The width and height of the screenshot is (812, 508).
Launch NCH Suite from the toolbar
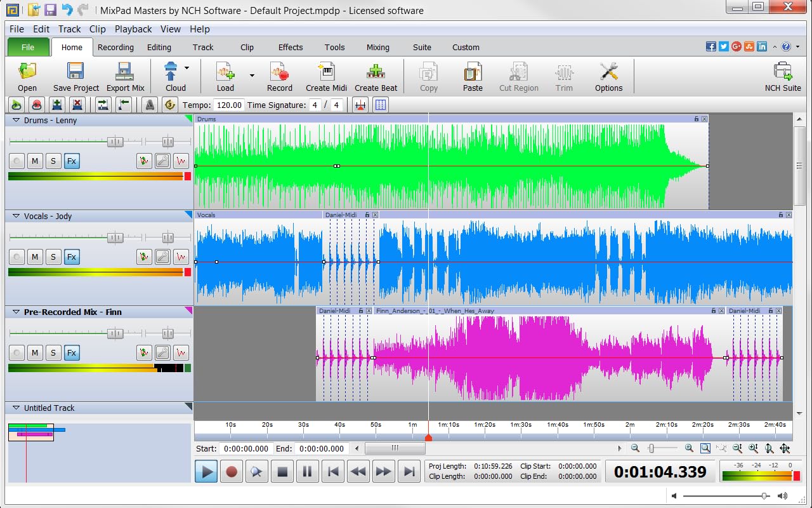coord(783,76)
